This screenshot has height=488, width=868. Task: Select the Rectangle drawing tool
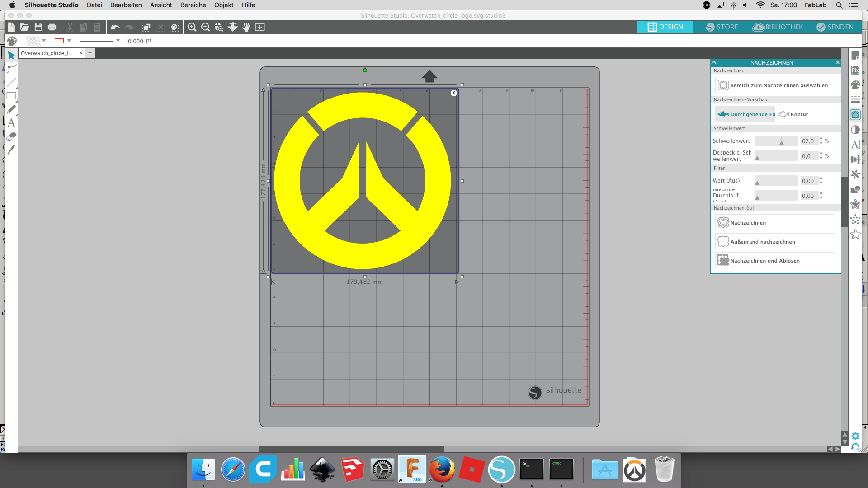click(x=11, y=96)
